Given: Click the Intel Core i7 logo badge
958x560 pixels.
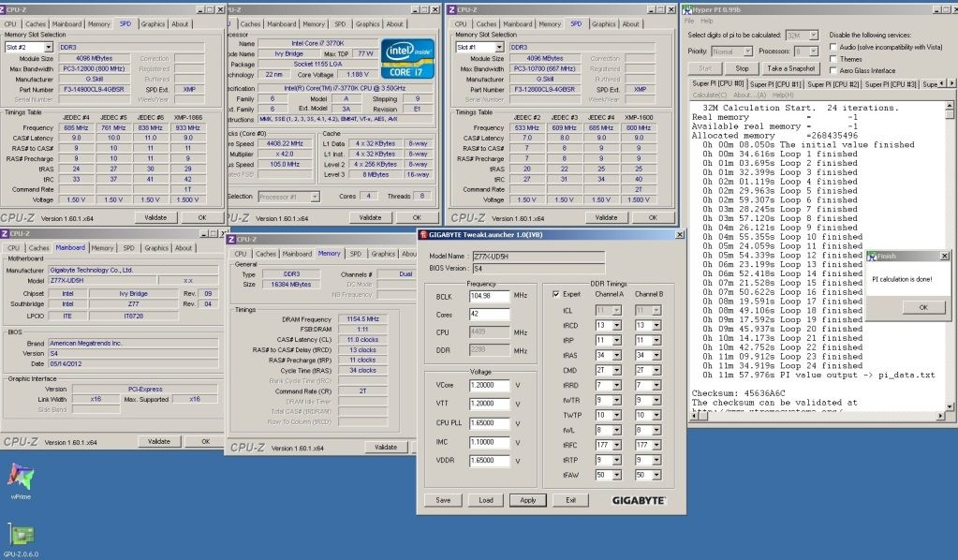Looking at the screenshot, I should tap(406, 58).
